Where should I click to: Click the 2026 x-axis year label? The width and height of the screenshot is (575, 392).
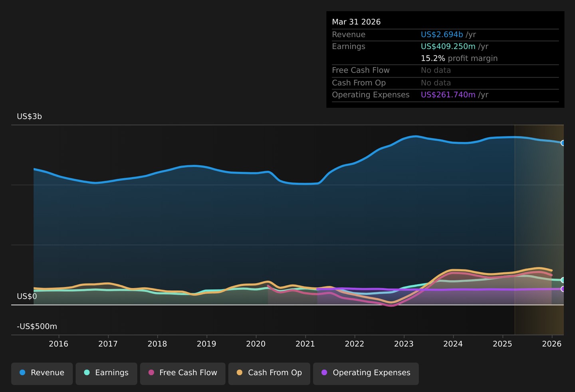(x=552, y=344)
